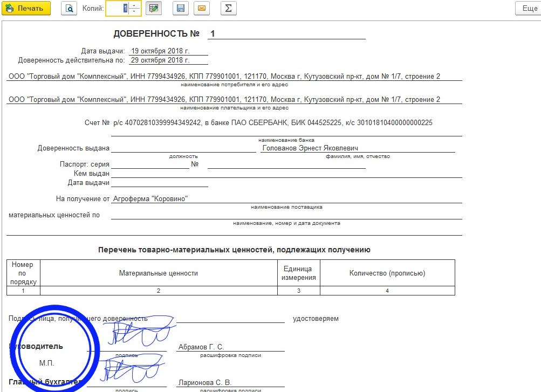Click consumer name line above 'наименование потребителя'
The height and width of the screenshot is (392, 541).
(x=224, y=76)
